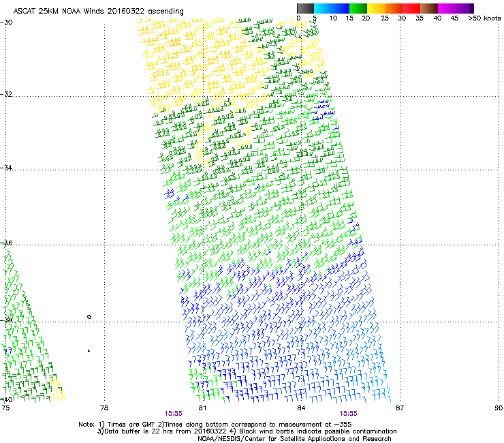Viewport: 504px width, 443px height.
Task: Click the title text 'ASCAT 25KM NOAA Winds 20160322 ascending'
Action: click(x=98, y=12)
